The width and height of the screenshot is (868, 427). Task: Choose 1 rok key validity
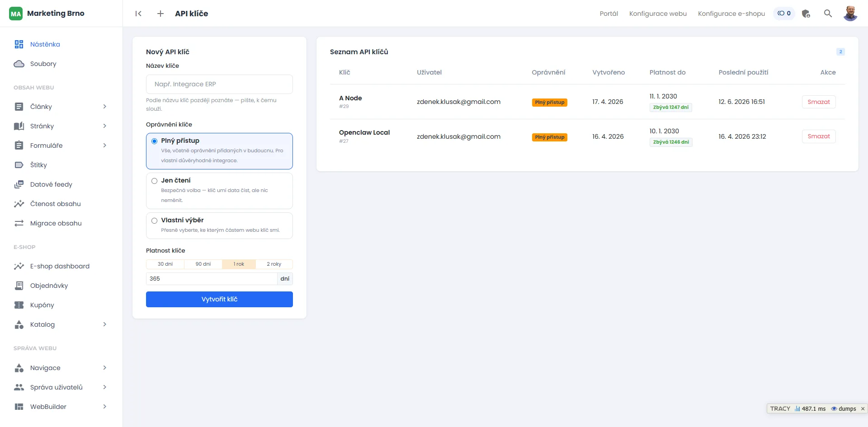pyautogui.click(x=239, y=264)
